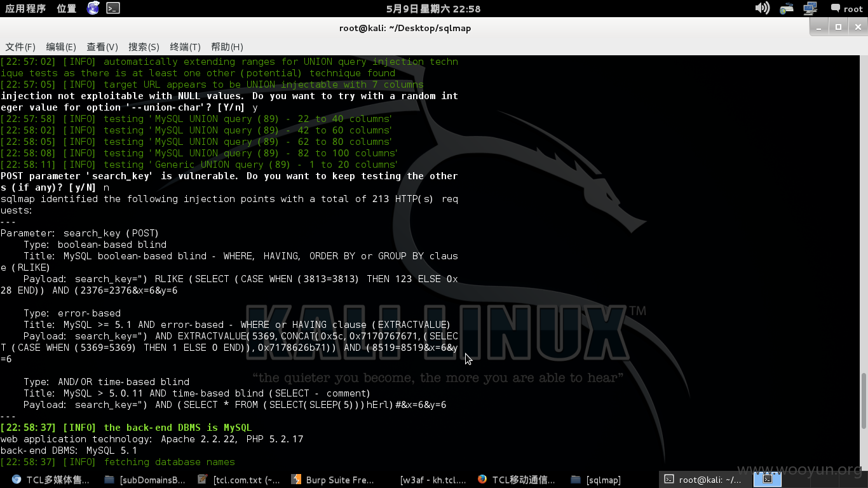Click the '62 to 80 columns' test line
The height and width of the screenshot is (488, 868).
pos(196,142)
